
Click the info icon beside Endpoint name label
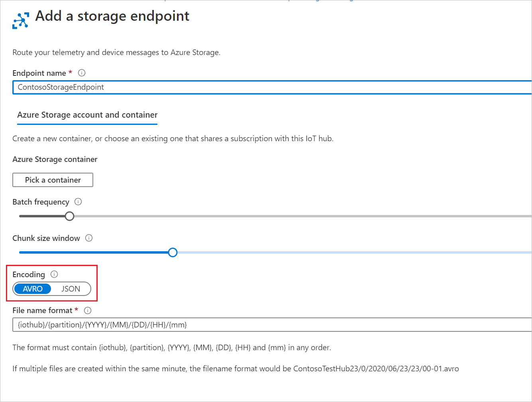point(82,73)
